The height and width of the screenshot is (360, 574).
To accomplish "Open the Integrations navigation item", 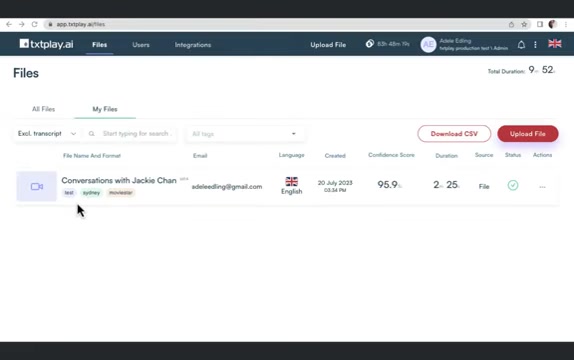I will click(193, 45).
